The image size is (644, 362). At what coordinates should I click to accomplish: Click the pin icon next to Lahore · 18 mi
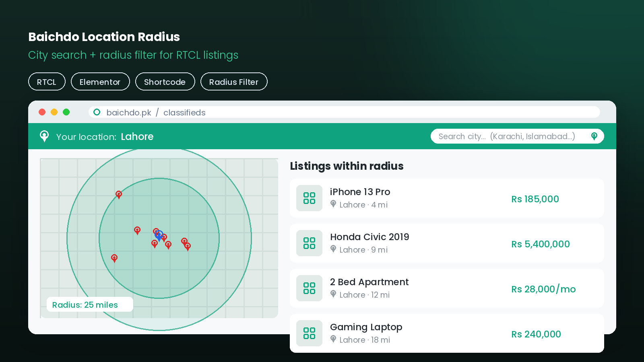(333, 339)
